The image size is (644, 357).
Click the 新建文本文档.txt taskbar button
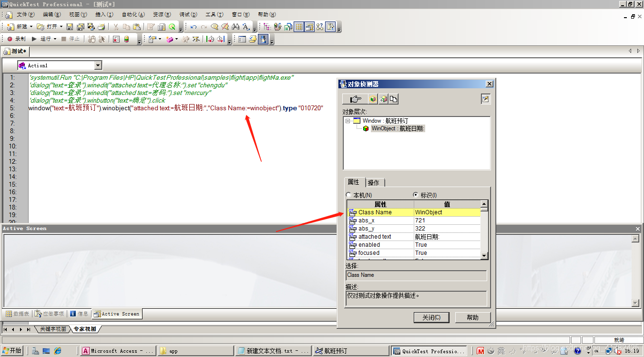(273, 351)
